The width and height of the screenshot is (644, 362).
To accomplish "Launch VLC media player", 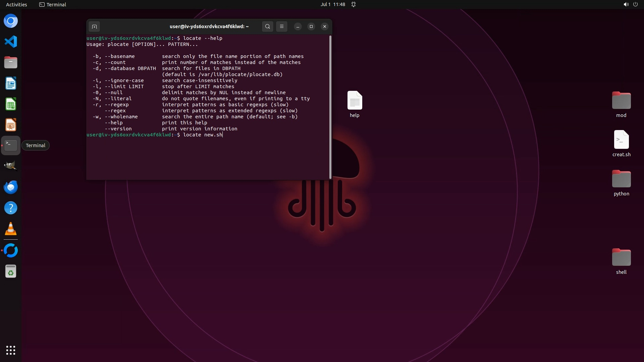I will point(11,229).
